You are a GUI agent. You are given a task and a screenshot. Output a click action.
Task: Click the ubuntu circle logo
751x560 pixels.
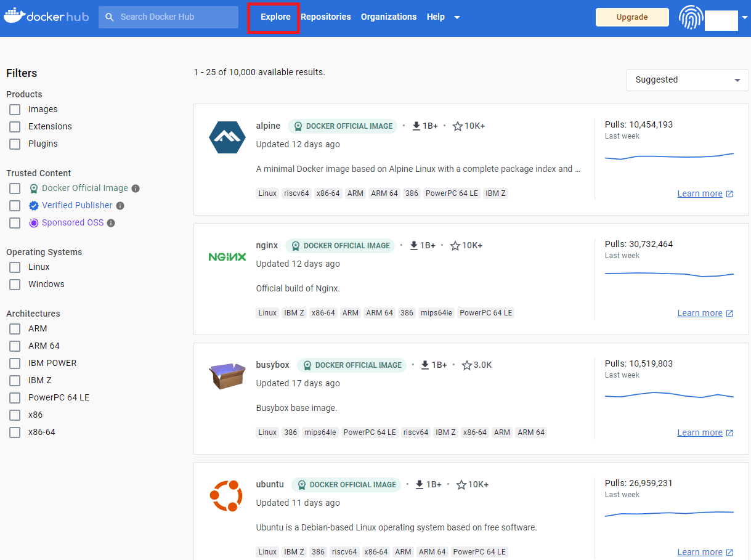click(x=226, y=496)
